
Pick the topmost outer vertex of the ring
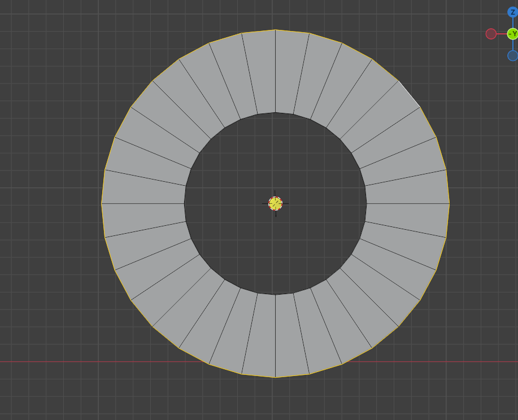coord(275,30)
